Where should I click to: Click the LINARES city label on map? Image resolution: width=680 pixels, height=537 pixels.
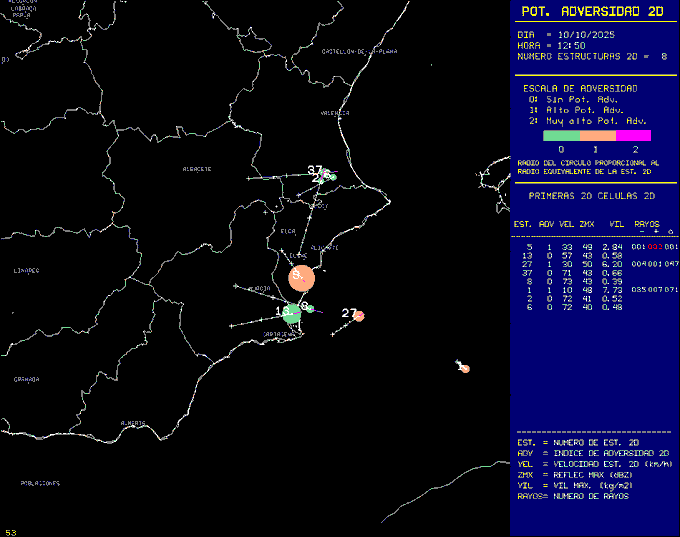point(26,271)
